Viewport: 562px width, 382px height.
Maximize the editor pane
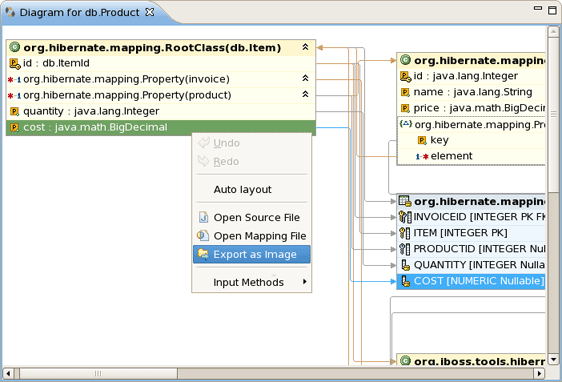[553, 10]
